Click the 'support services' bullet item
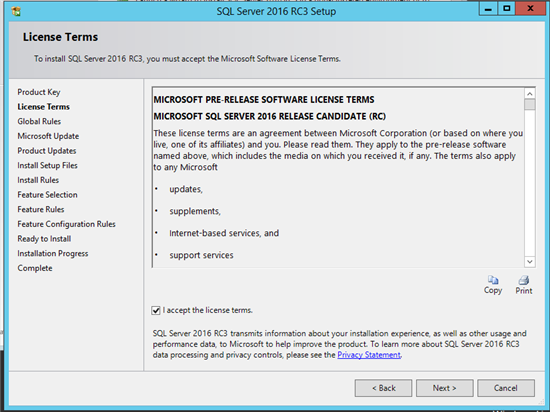The image size is (550, 412). tap(201, 255)
